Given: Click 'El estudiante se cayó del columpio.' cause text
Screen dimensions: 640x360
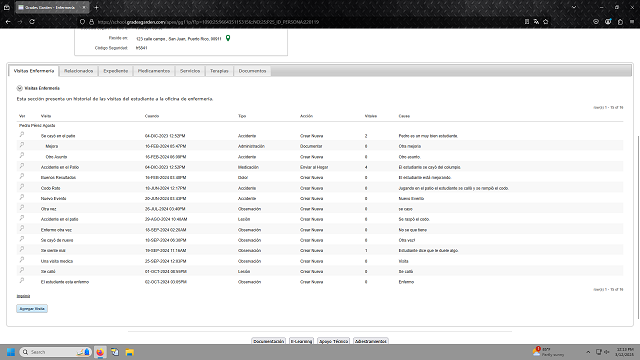Looking at the screenshot, I should (429, 167).
